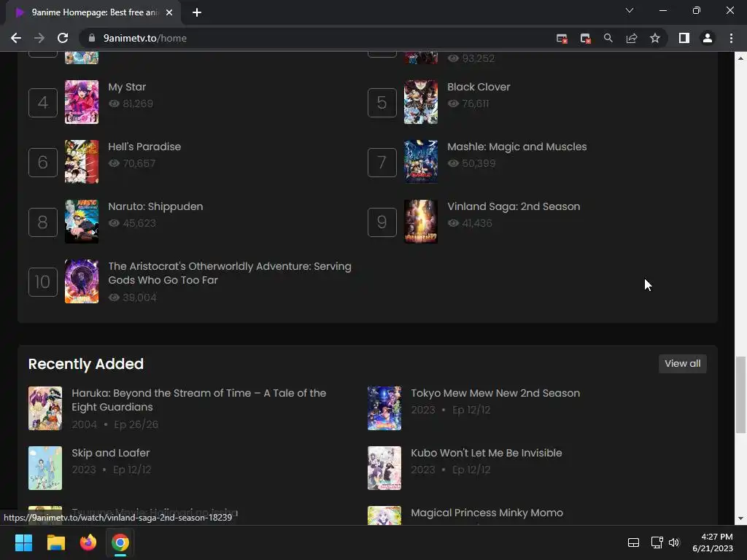Click second blocked redirect icon in address bar

click(x=585, y=38)
